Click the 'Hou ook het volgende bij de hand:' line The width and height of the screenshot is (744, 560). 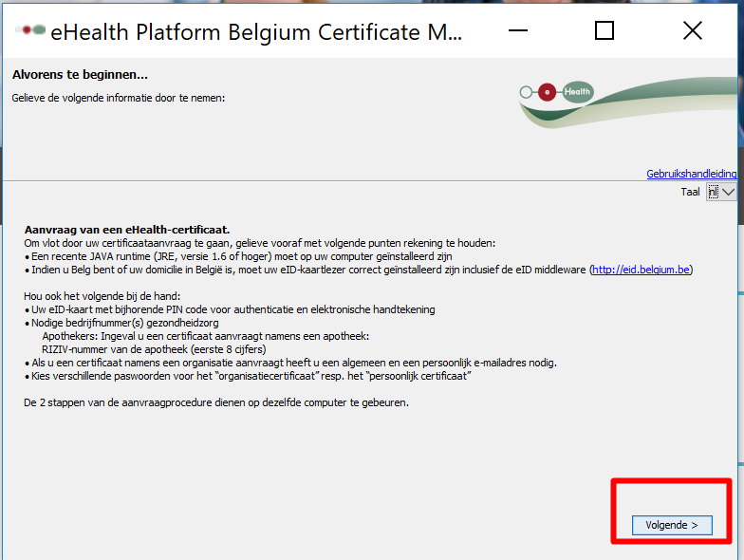coord(102,296)
